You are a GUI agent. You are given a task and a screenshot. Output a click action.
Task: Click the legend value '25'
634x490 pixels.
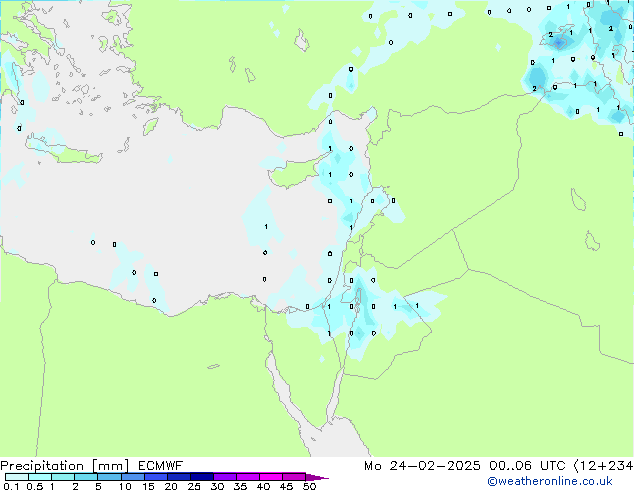(x=194, y=486)
